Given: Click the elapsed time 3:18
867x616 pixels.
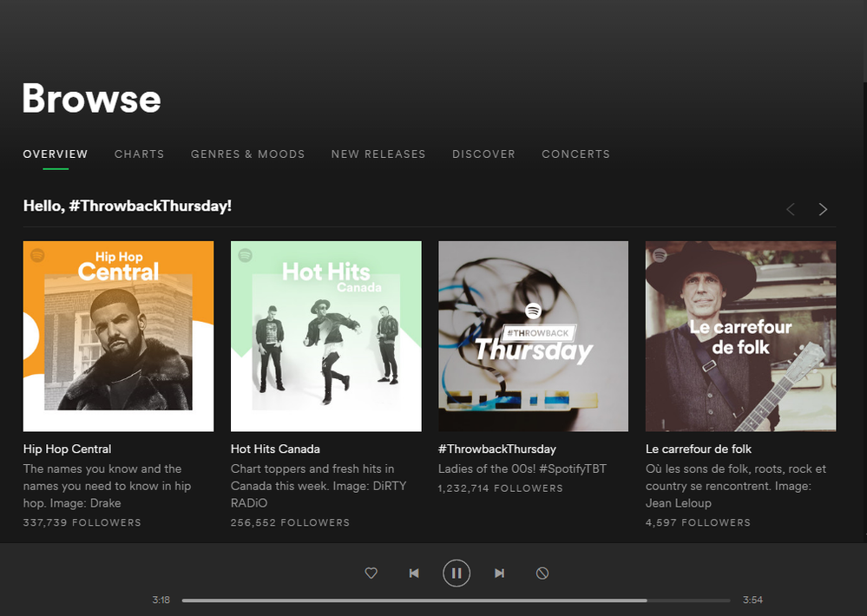Looking at the screenshot, I should [161, 600].
